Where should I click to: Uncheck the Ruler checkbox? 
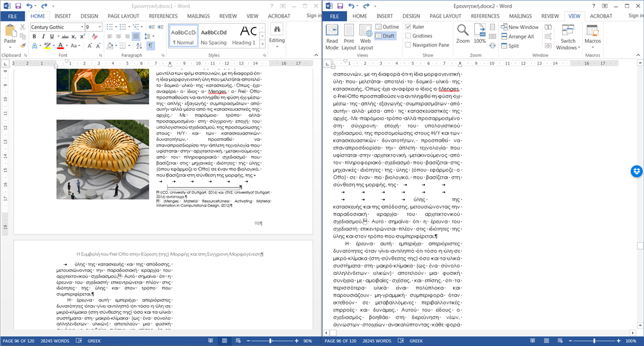pyautogui.click(x=408, y=26)
